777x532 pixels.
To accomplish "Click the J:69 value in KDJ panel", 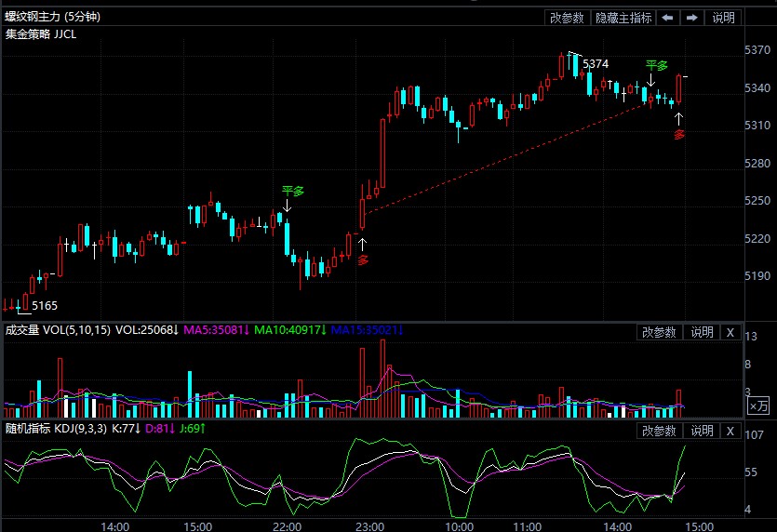I will (x=193, y=429).
